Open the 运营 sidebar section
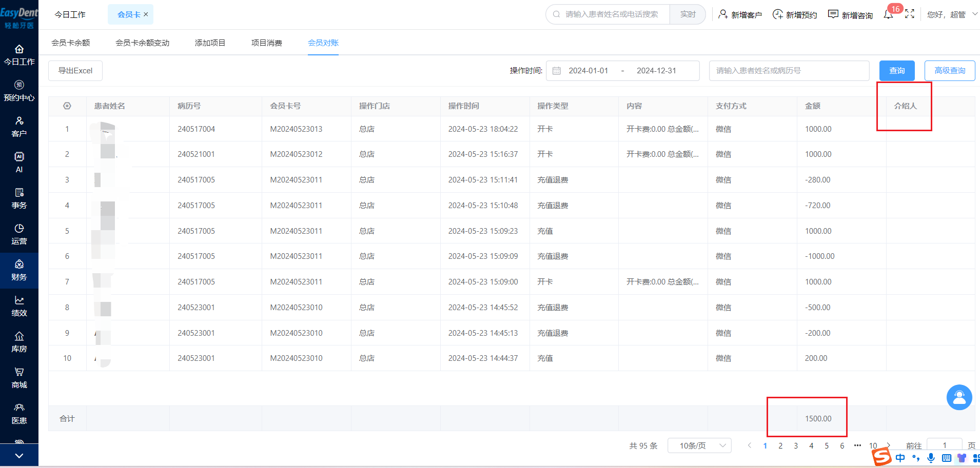980x468 pixels. 19,235
